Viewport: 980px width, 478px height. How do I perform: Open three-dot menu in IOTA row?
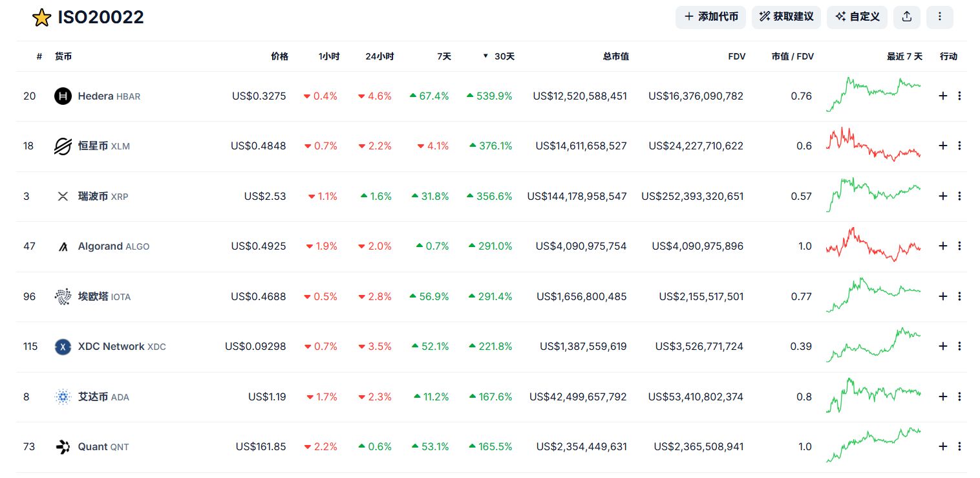point(959,296)
